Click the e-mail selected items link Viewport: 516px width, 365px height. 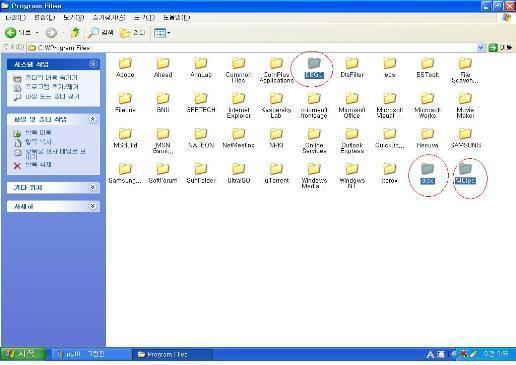49,153
